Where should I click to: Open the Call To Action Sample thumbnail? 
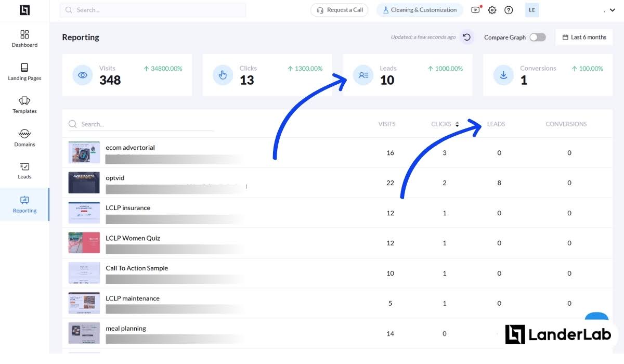tap(84, 273)
